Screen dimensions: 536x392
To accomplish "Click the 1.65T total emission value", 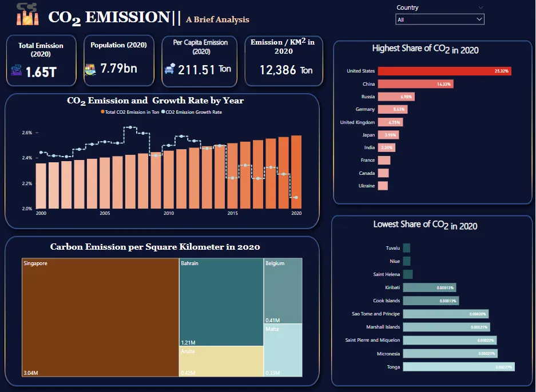I will point(41,72).
